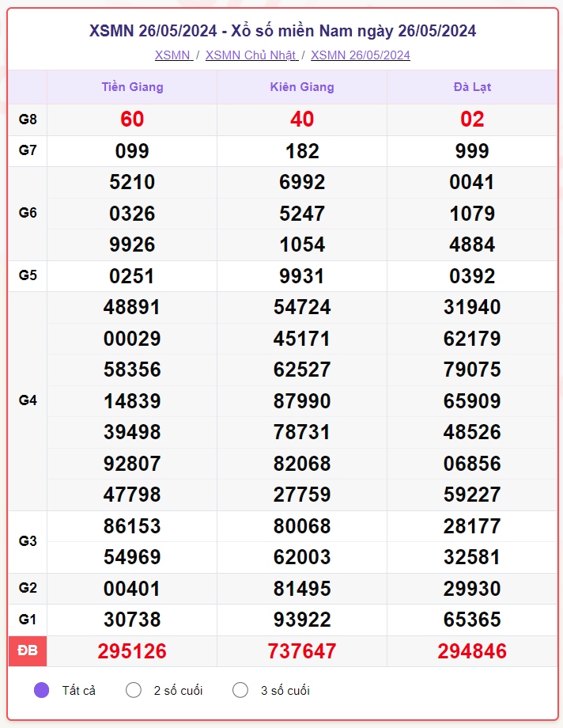This screenshot has width=563, height=728.
Task: Click the G6 number 9926
Action: click(132, 245)
